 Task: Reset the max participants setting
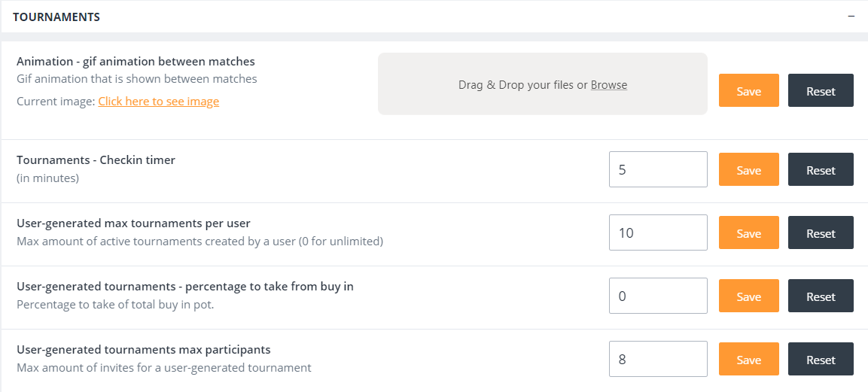821,359
